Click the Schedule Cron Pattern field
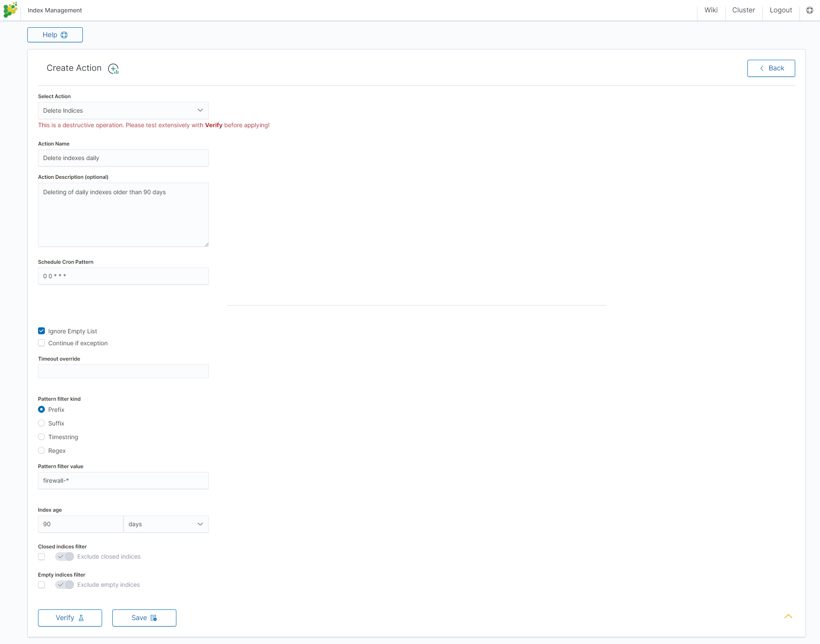The image size is (820, 644). 123,276
